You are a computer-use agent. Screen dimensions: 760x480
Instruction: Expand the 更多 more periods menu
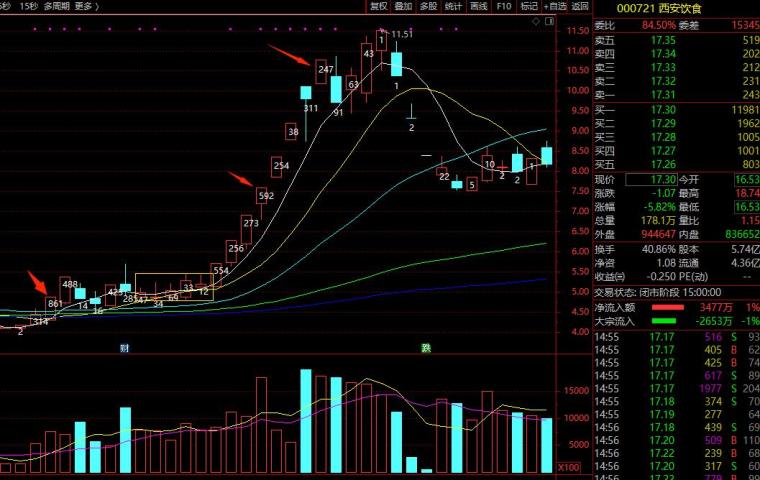[86, 6]
